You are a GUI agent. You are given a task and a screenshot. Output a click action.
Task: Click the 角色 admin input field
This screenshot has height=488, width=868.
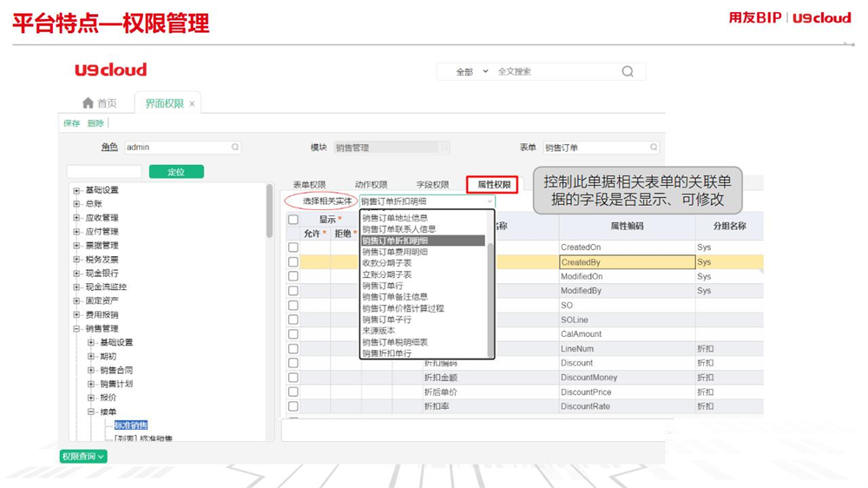tap(182, 147)
